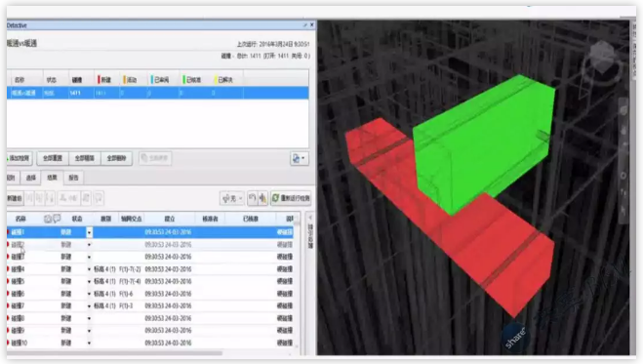
Task: Open the import/export clash tests dropdown
Action: pos(300,159)
